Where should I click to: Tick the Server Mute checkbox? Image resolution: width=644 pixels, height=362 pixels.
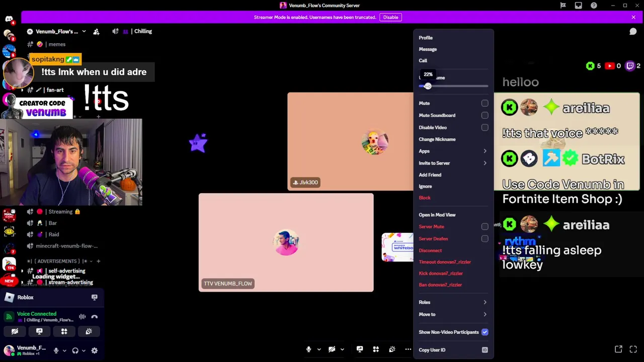(x=485, y=227)
